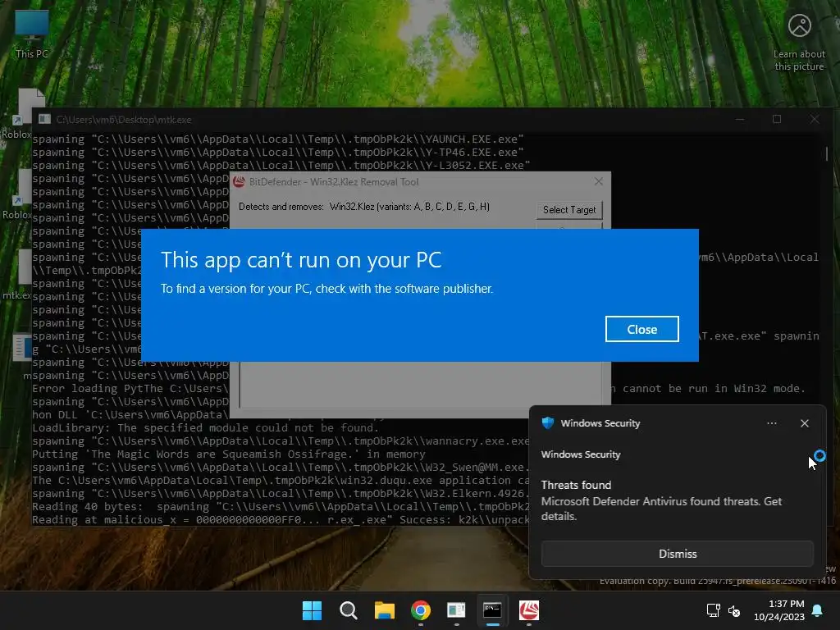Select This PC desktop icon
The height and width of the screenshot is (630, 840).
tap(32, 34)
